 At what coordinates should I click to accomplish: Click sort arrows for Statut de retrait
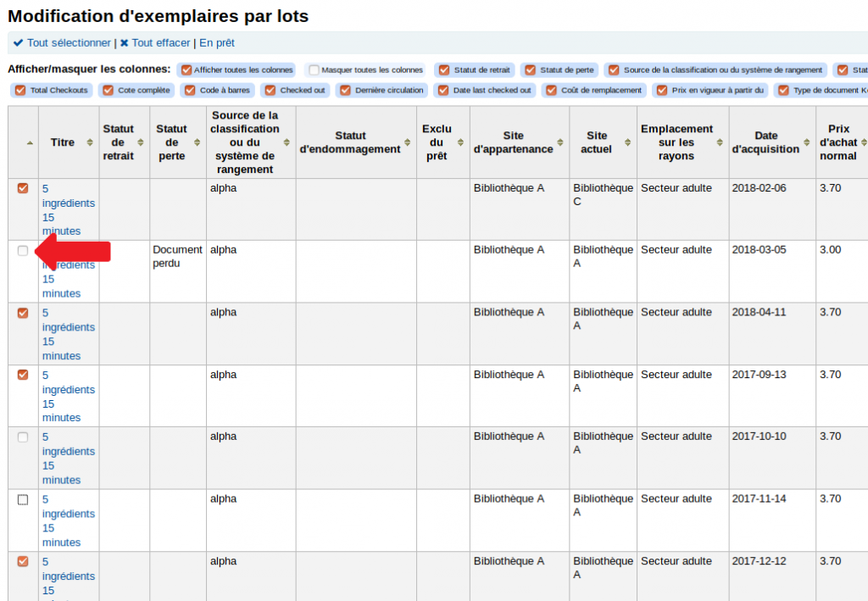[x=141, y=142]
